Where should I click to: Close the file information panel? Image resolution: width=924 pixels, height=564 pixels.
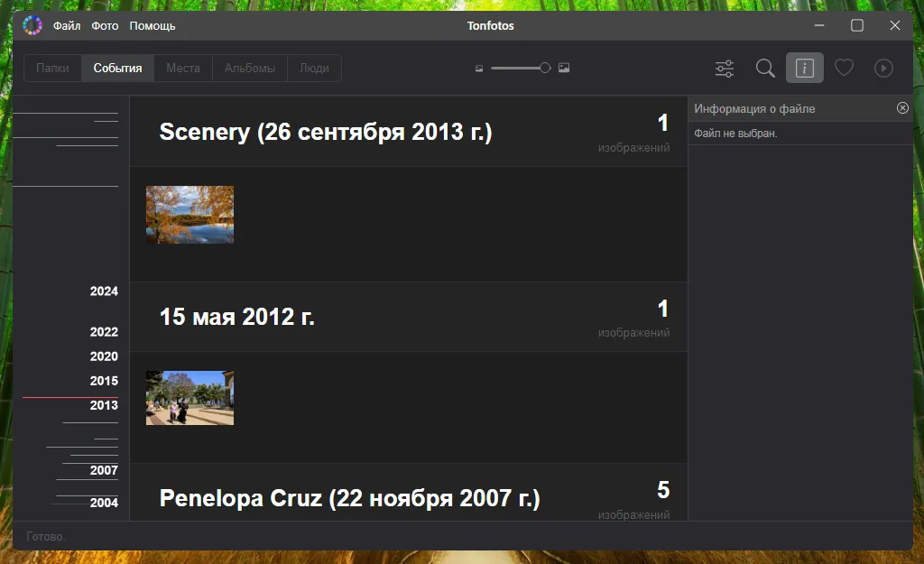pyautogui.click(x=902, y=108)
